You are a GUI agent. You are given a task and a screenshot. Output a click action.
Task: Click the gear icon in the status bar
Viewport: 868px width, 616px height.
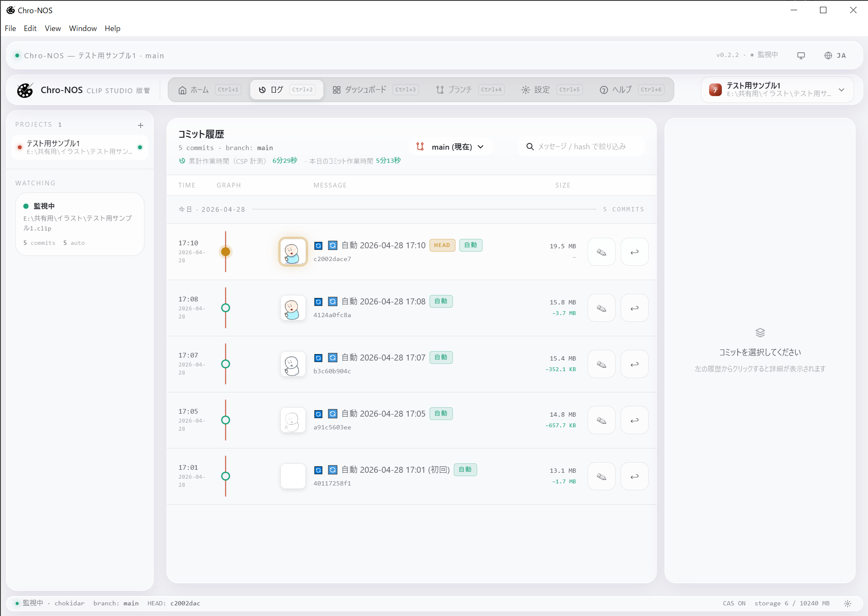[848, 604]
